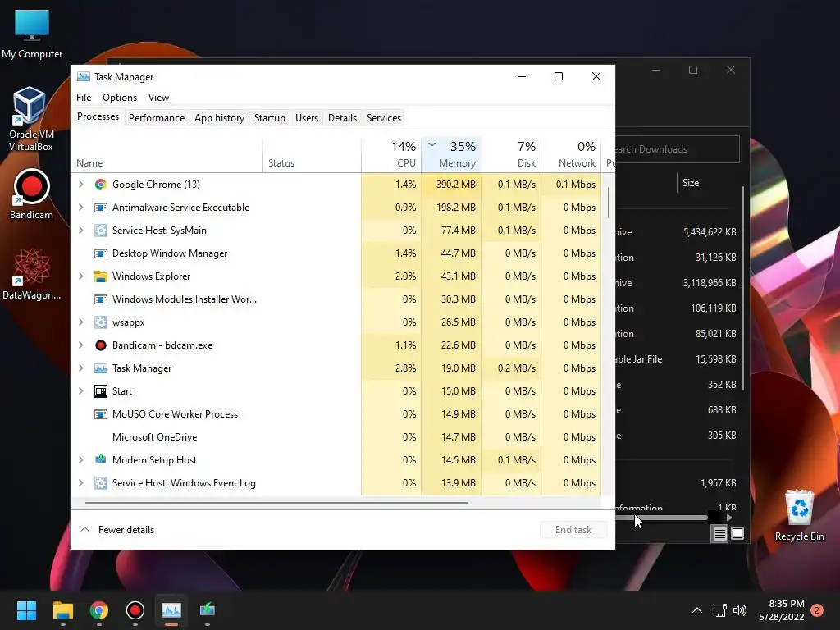Click Task Manager vertical scrollbar thumb

(x=609, y=203)
